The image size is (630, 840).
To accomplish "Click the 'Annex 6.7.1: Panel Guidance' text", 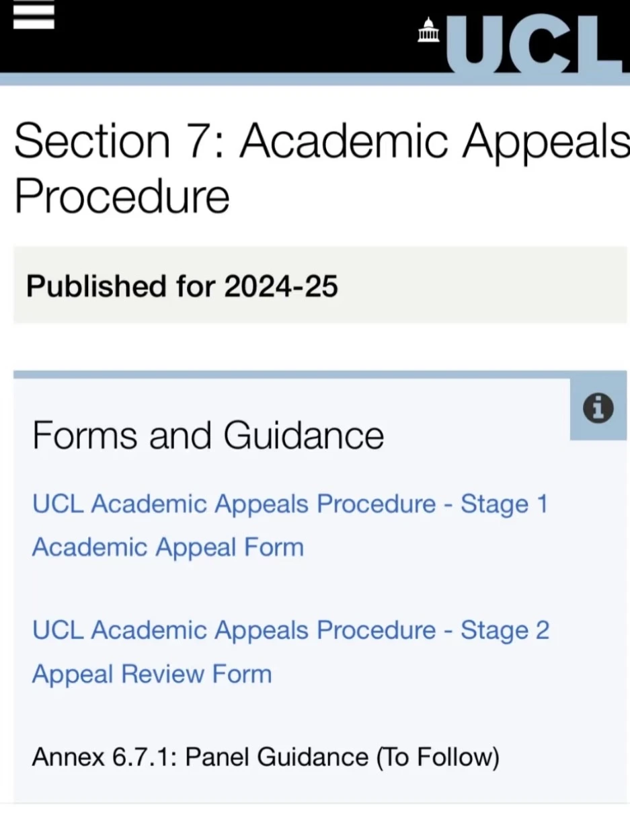I will tap(200, 757).
